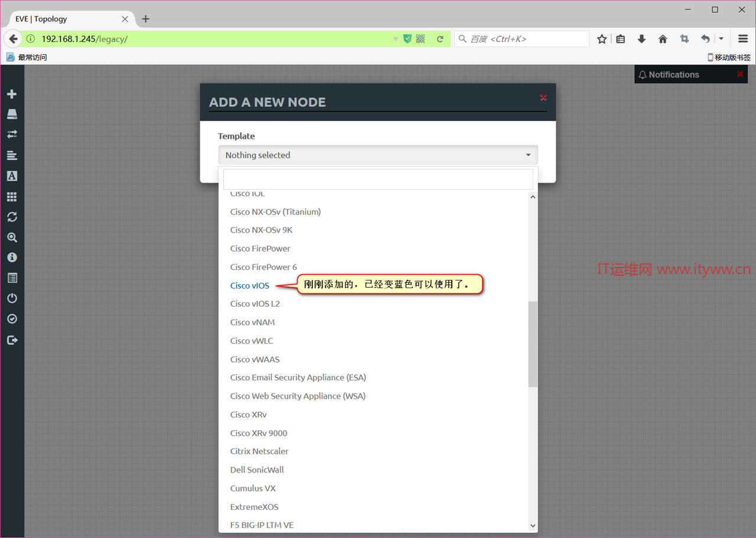Open the Template 'Nothing selected' dropdown
Image resolution: width=756 pixels, height=538 pixels.
click(378, 155)
